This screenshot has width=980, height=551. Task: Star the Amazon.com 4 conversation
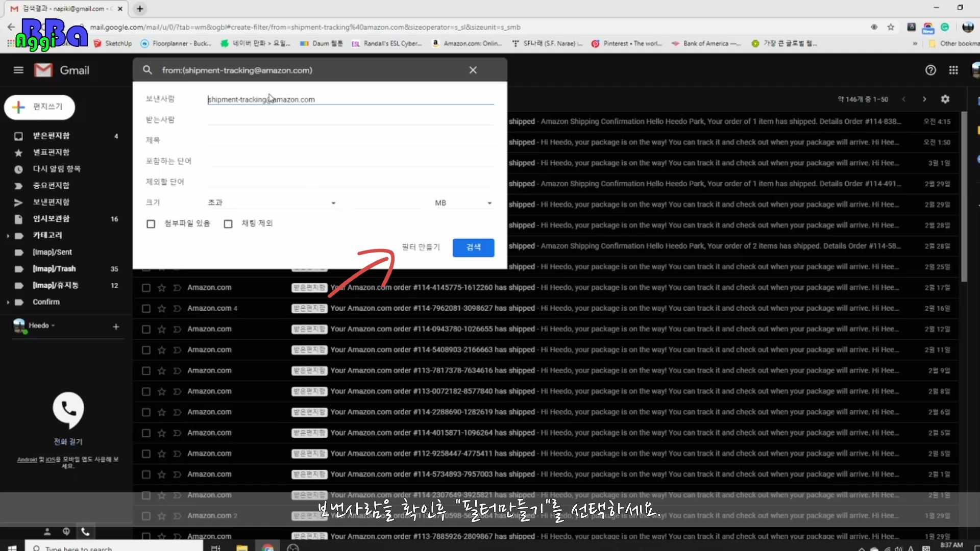pos(161,308)
